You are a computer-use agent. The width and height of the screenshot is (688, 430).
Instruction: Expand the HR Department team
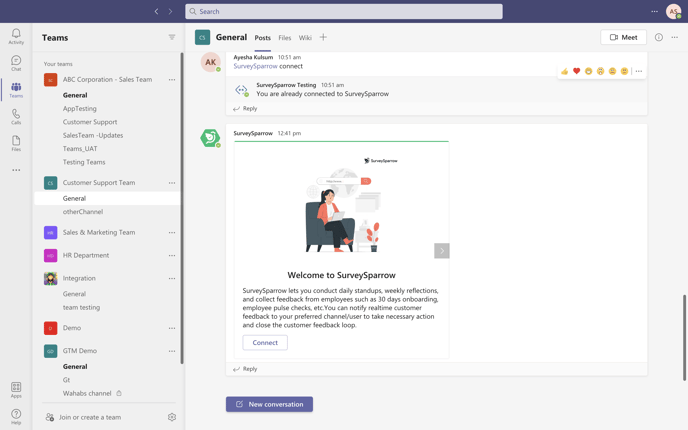pos(86,255)
